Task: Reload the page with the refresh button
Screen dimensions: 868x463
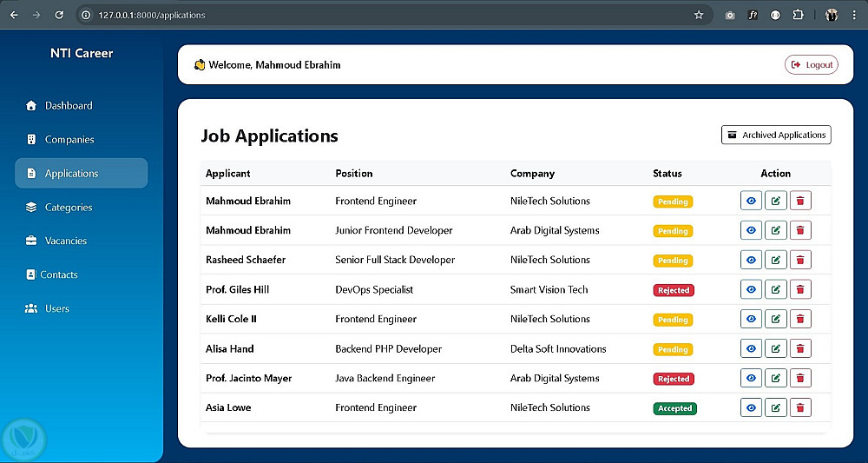Action: point(59,15)
